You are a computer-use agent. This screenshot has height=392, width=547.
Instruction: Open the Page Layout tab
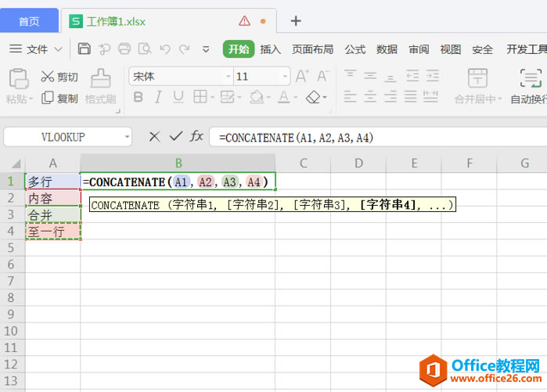click(312, 49)
